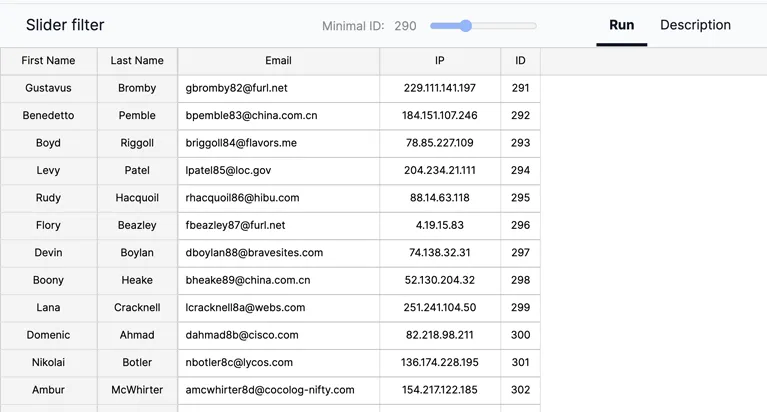Click IP address 82.218.98.211 cell
Viewport: 767px width, 412px height.
(440, 335)
